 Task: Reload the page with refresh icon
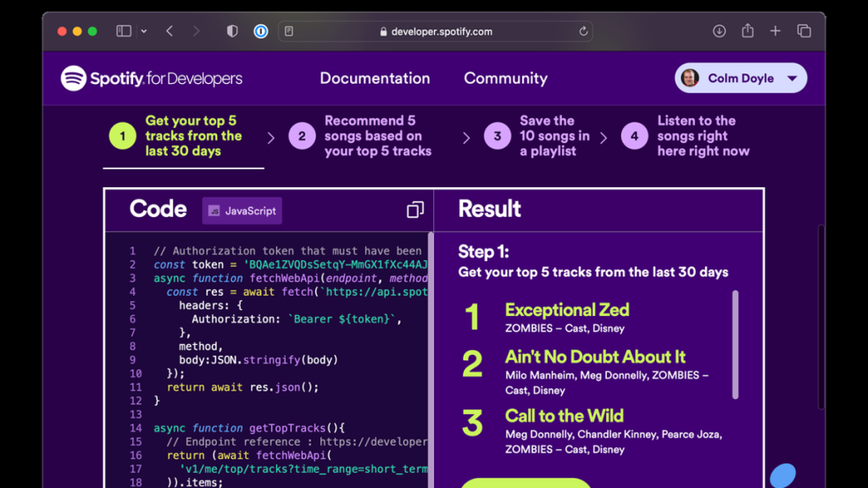point(583,31)
